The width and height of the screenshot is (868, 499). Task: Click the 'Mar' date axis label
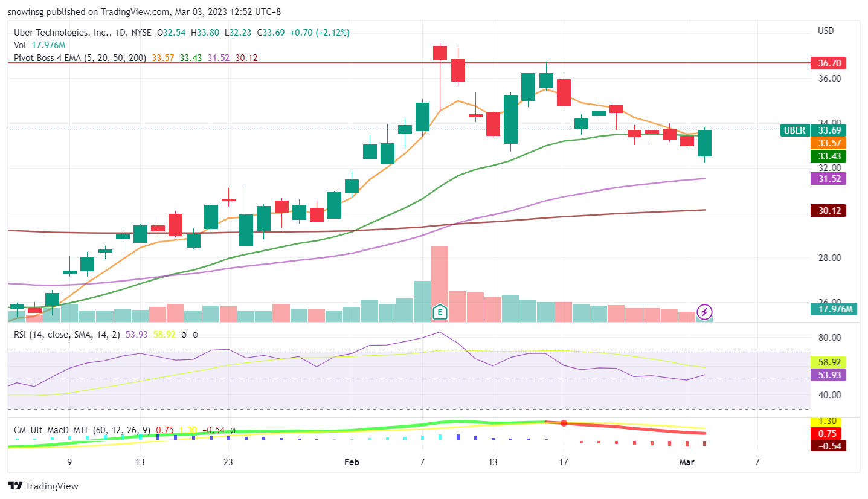(x=686, y=462)
